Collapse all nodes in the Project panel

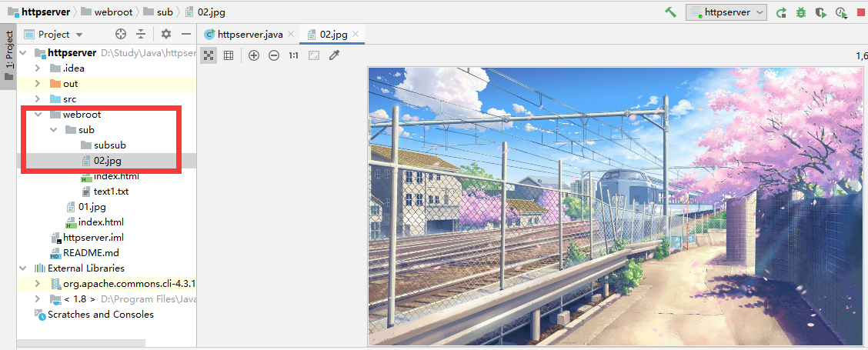point(141,35)
